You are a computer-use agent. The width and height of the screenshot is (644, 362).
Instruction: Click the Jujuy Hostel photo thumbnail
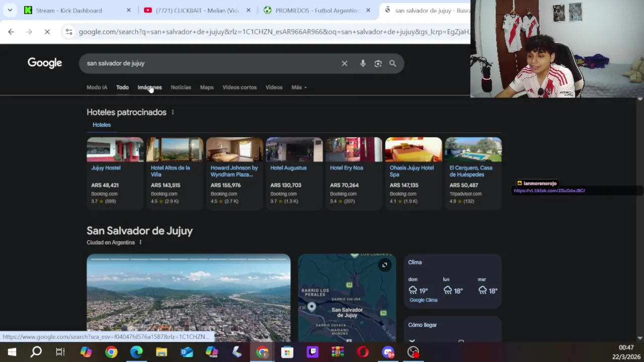[x=115, y=149]
